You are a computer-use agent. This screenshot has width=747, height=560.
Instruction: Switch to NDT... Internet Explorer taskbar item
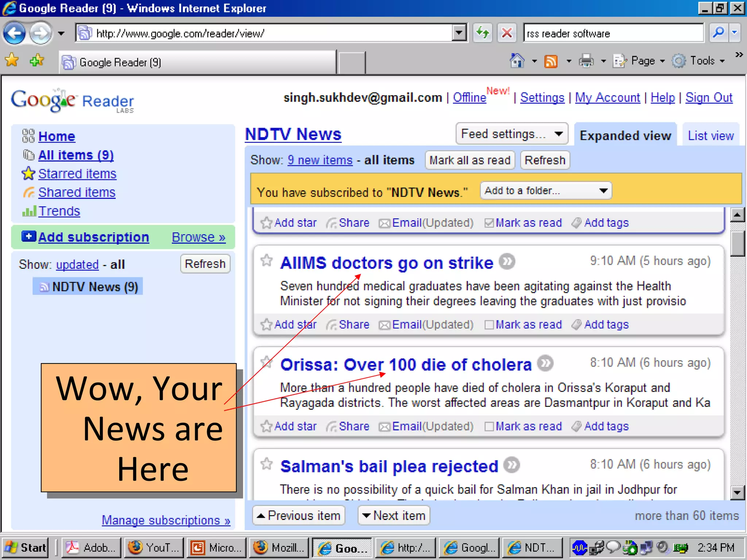tap(532, 548)
